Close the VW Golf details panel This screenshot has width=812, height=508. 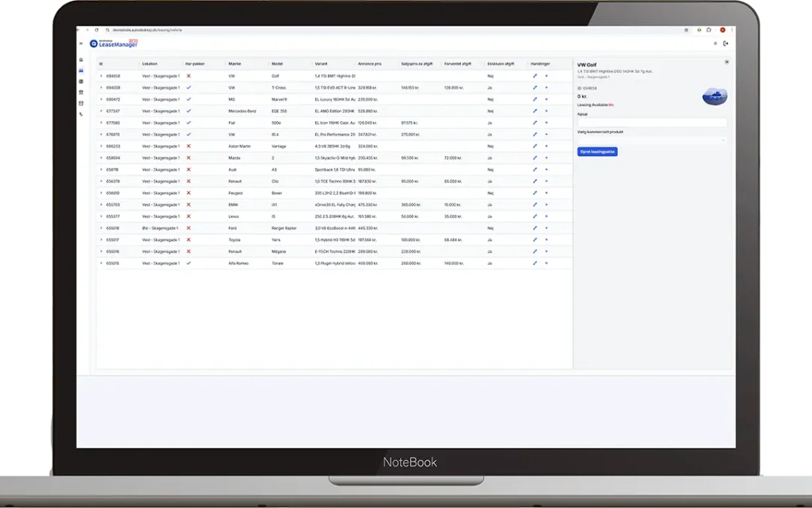click(x=726, y=62)
